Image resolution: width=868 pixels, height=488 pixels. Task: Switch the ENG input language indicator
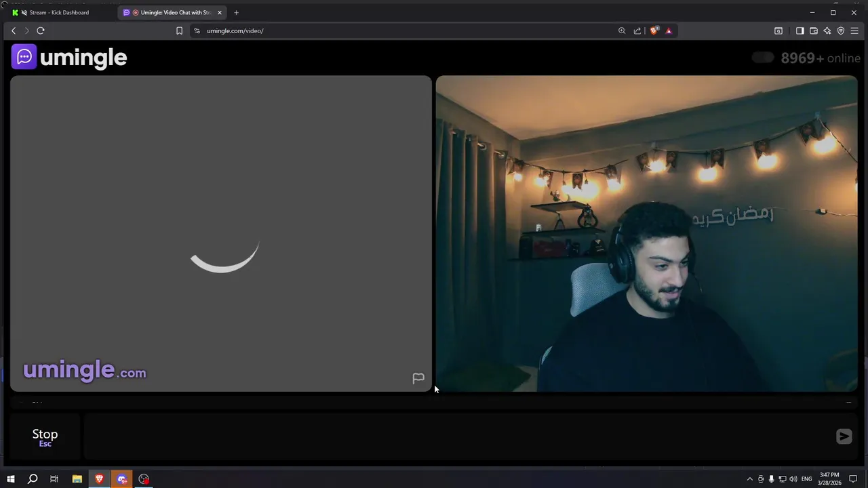[806, 479]
